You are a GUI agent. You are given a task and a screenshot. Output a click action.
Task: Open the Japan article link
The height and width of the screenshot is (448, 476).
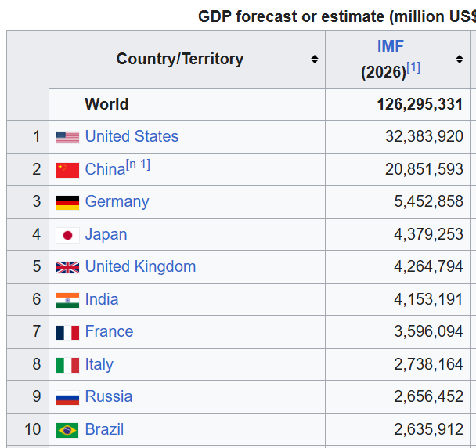pos(106,234)
